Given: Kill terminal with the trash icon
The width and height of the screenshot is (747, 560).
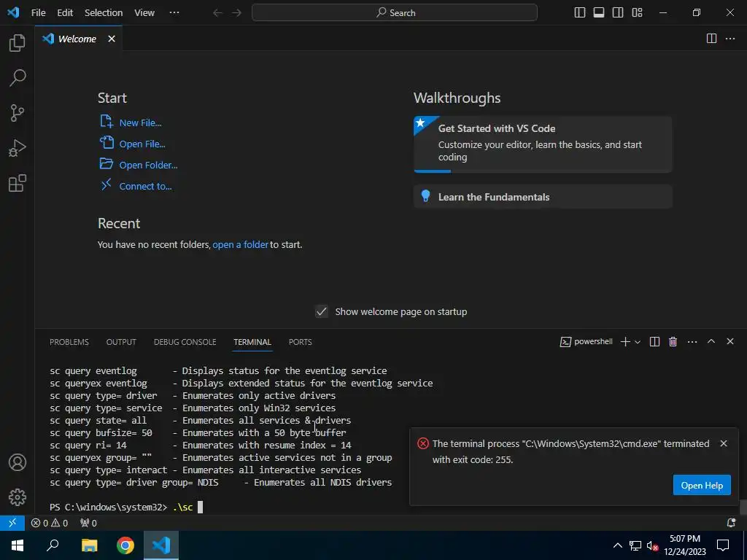Looking at the screenshot, I should pyautogui.click(x=673, y=342).
